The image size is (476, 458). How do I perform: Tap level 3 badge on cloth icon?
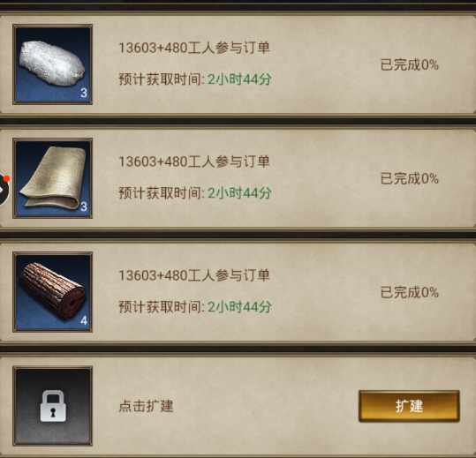84,206
